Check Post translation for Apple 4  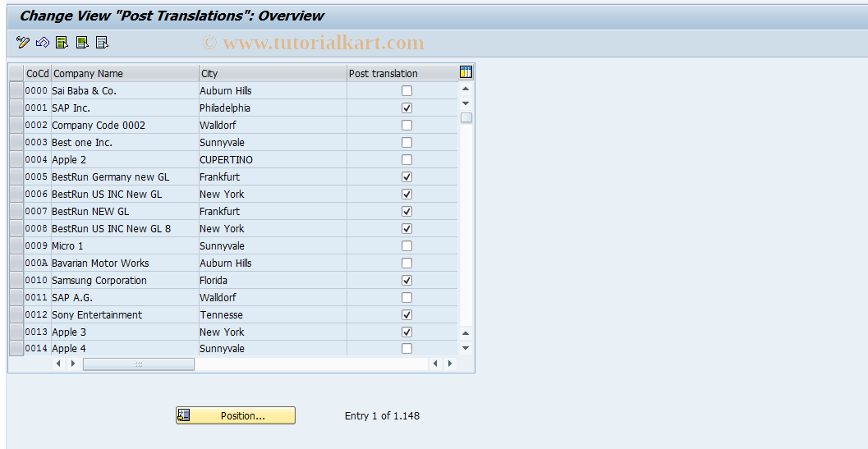click(x=406, y=349)
